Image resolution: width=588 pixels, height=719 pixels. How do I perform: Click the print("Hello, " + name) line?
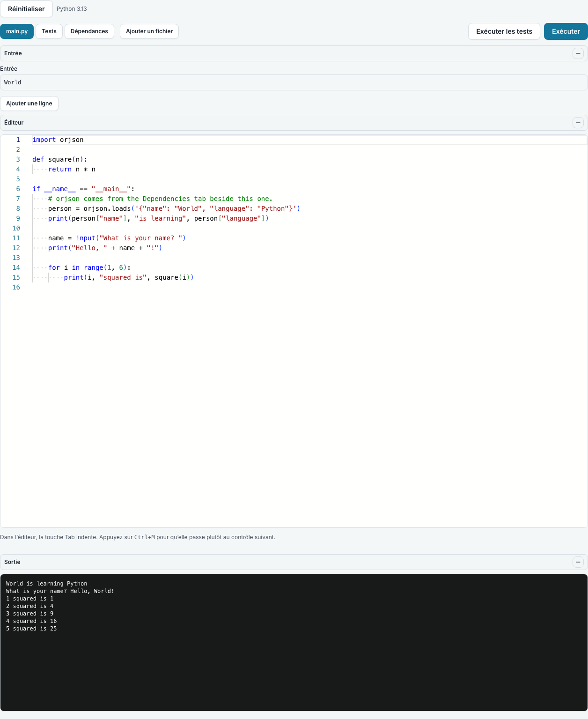105,248
